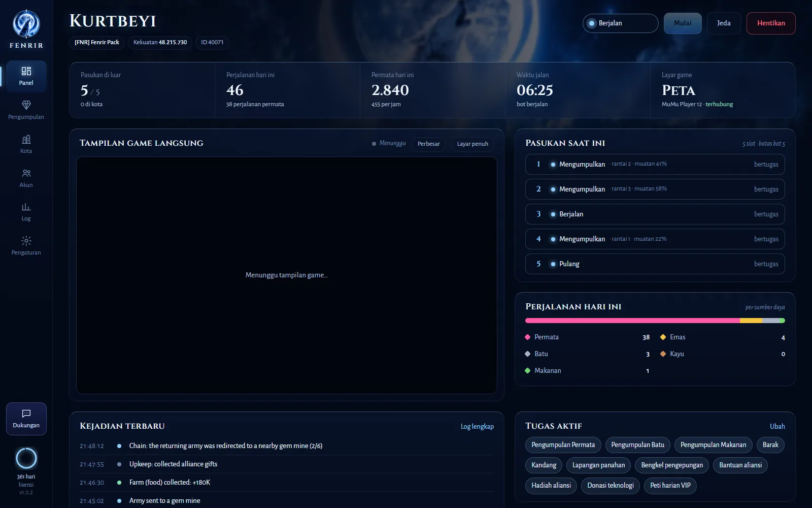Open the Log lengkap link
This screenshot has width=812, height=508.
pos(477,427)
